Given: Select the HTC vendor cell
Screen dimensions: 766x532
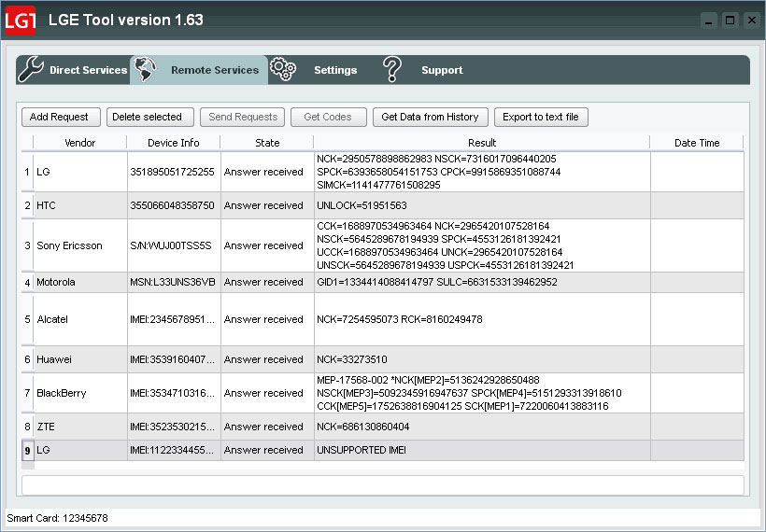Looking at the screenshot, I should tap(80, 205).
